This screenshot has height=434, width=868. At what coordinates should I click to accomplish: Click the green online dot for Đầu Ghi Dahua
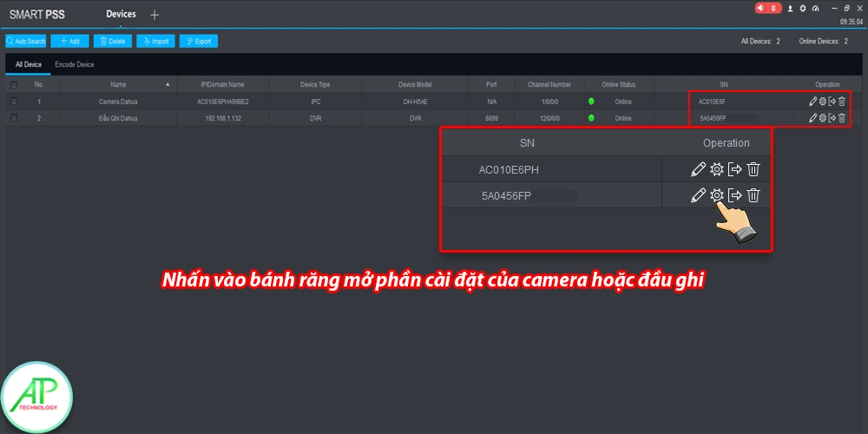coord(591,117)
